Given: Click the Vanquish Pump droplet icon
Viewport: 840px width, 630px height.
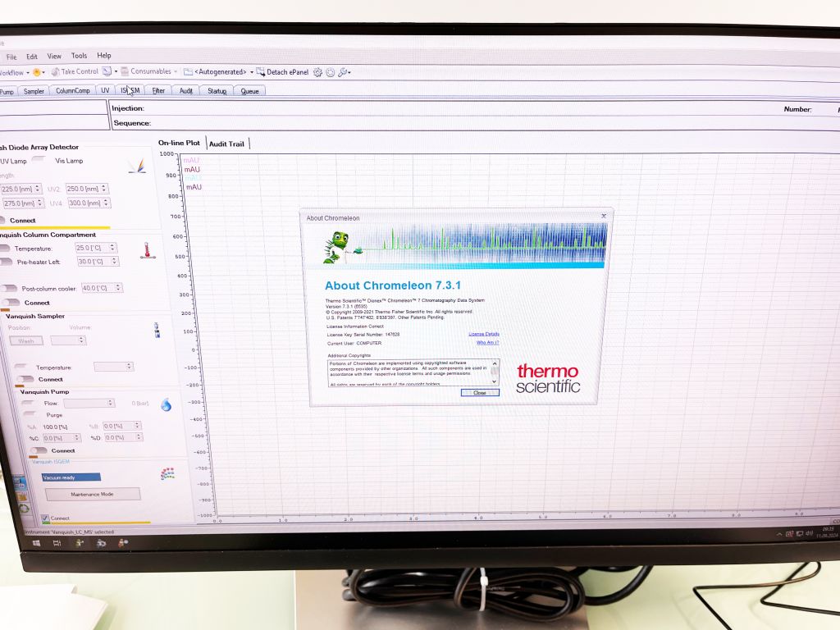Looking at the screenshot, I should (x=165, y=404).
